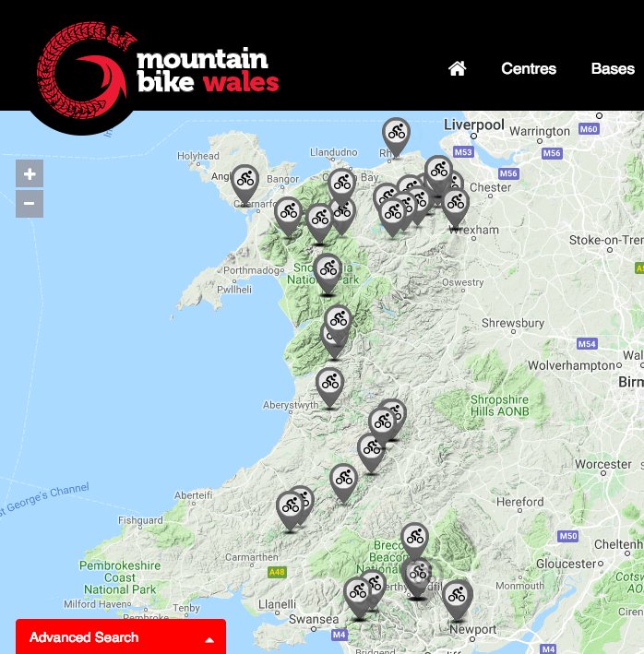This screenshot has width=644, height=654.
Task: Click the A48 road shield
Action: [277, 572]
